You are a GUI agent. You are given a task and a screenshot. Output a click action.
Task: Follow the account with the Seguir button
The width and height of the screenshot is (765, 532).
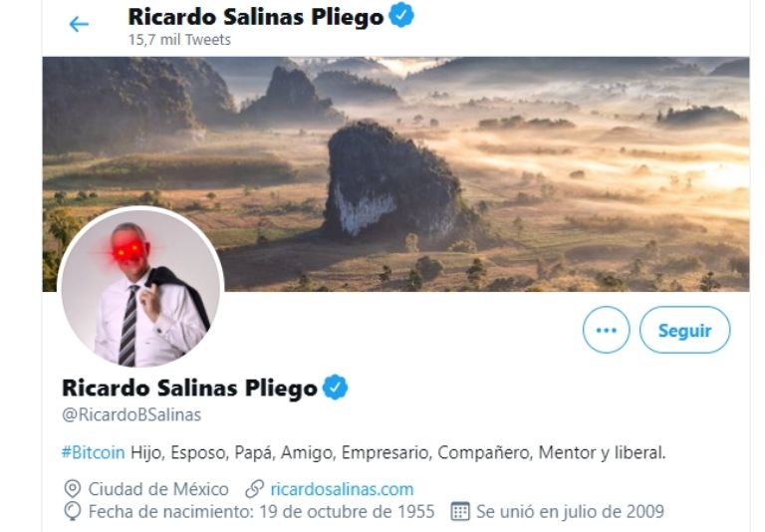[684, 330]
